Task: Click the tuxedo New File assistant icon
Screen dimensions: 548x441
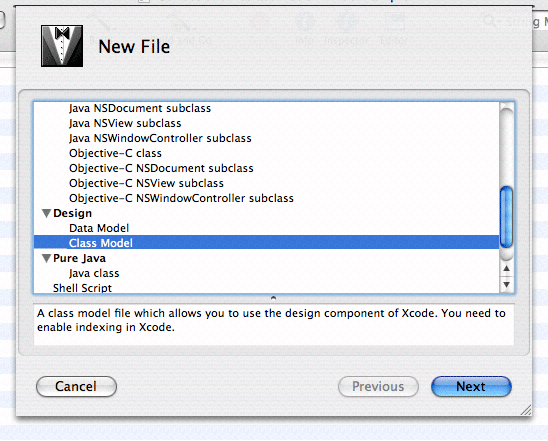Action: pos(62,46)
